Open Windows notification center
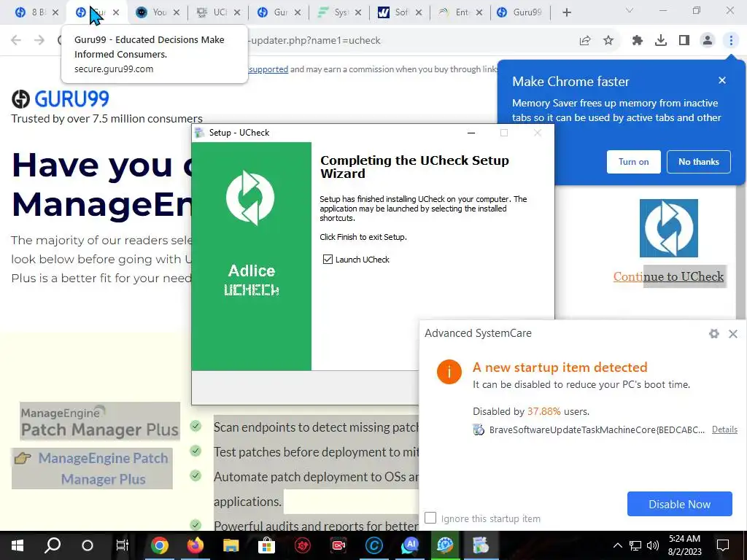 [x=723, y=545]
